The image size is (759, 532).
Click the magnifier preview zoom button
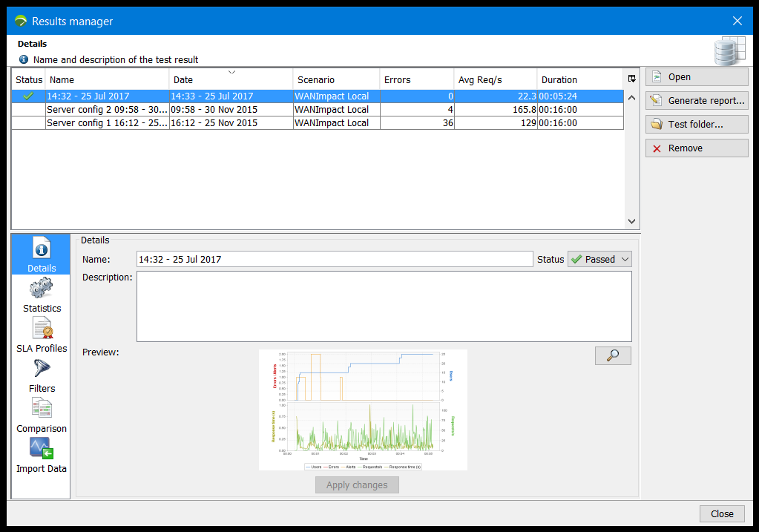click(613, 356)
